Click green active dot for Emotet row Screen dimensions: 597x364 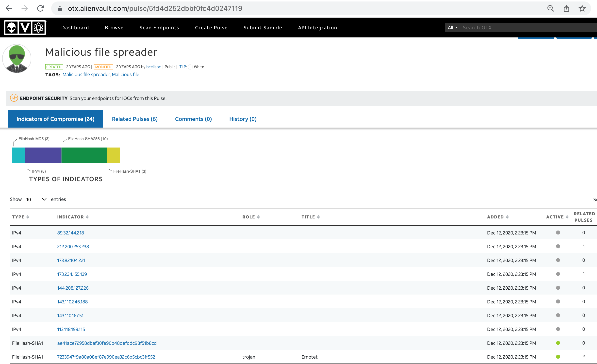pyautogui.click(x=558, y=357)
